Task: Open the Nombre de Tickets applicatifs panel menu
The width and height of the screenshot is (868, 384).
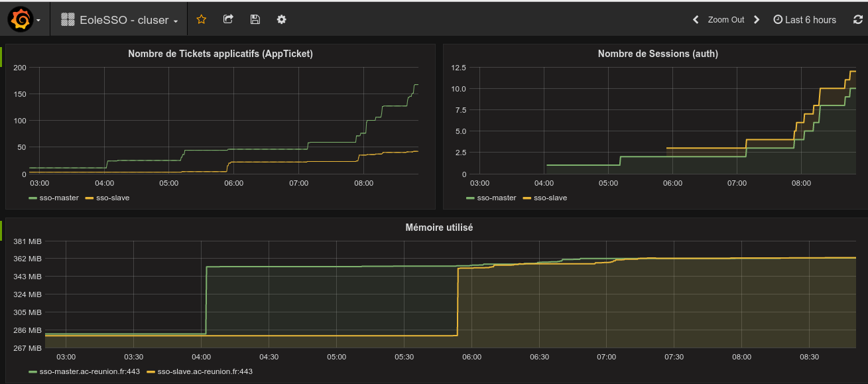Action: (x=220, y=54)
